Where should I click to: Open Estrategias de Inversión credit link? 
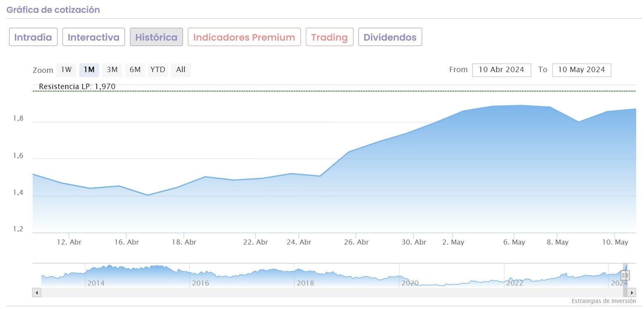[603, 301]
